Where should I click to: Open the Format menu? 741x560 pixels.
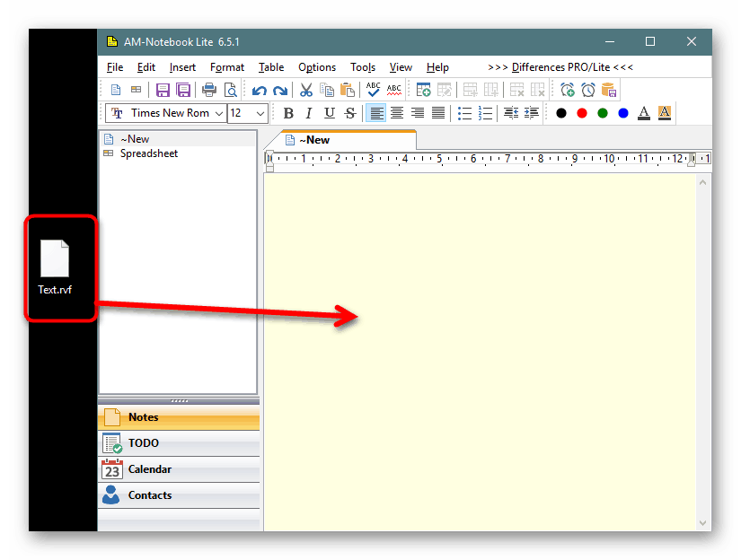tap(227, 67)
